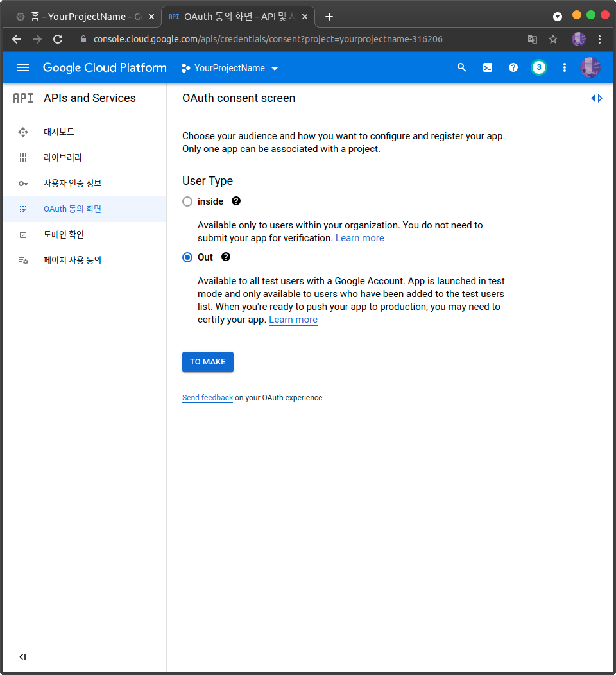Open notifications badge showing 3
This screenshot has width=616, height=675.
pyautogui.click(x=538, y=67)
